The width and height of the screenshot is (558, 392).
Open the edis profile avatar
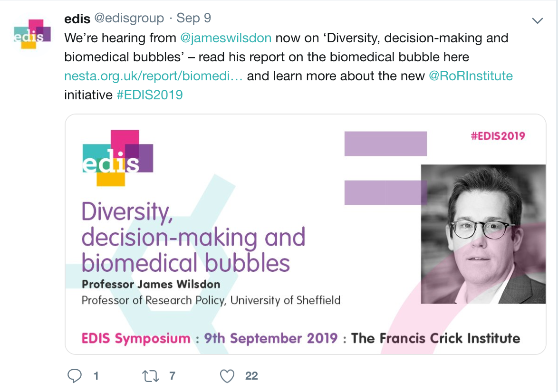(32, 34)
